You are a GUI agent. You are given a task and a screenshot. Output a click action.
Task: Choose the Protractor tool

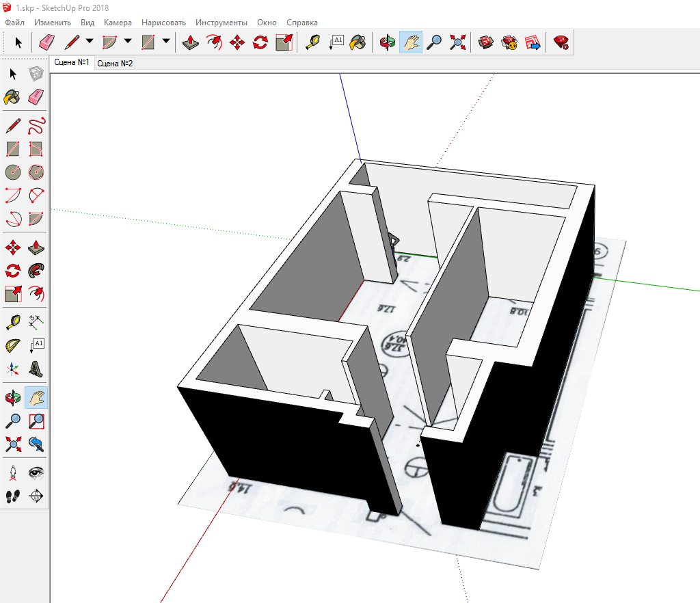tap(12, 345)
